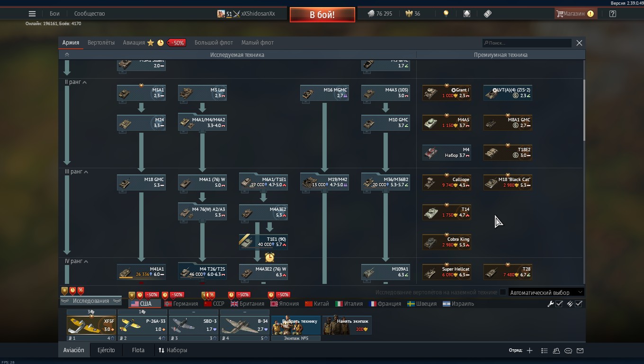Toggle auto-refill ammo checkbox
This screenshot has height=364, width=644.
(579, 304)
